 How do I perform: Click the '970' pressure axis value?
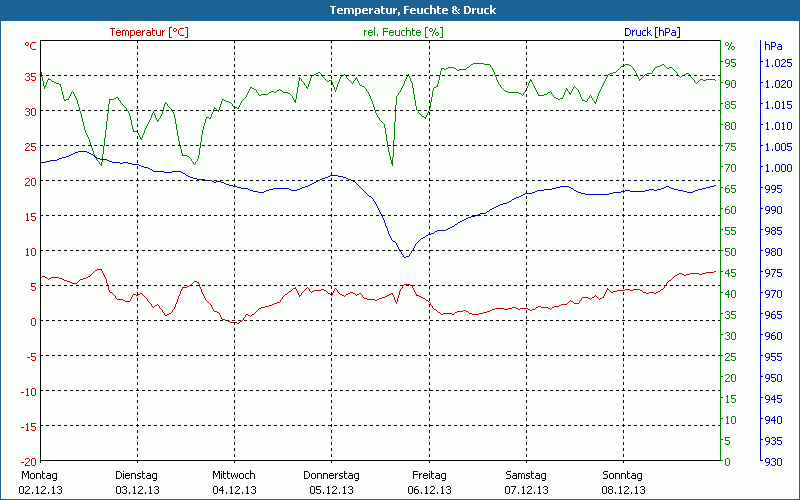(x=773, y=294)
